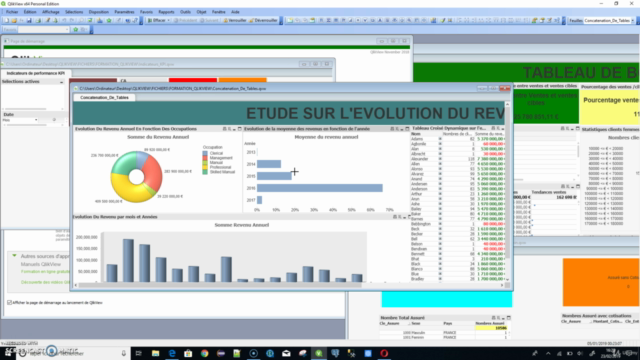This screenshot has width=640, height=360.
Task: Open the Découverte des vidéos link
Action: (x=45, y=282)
